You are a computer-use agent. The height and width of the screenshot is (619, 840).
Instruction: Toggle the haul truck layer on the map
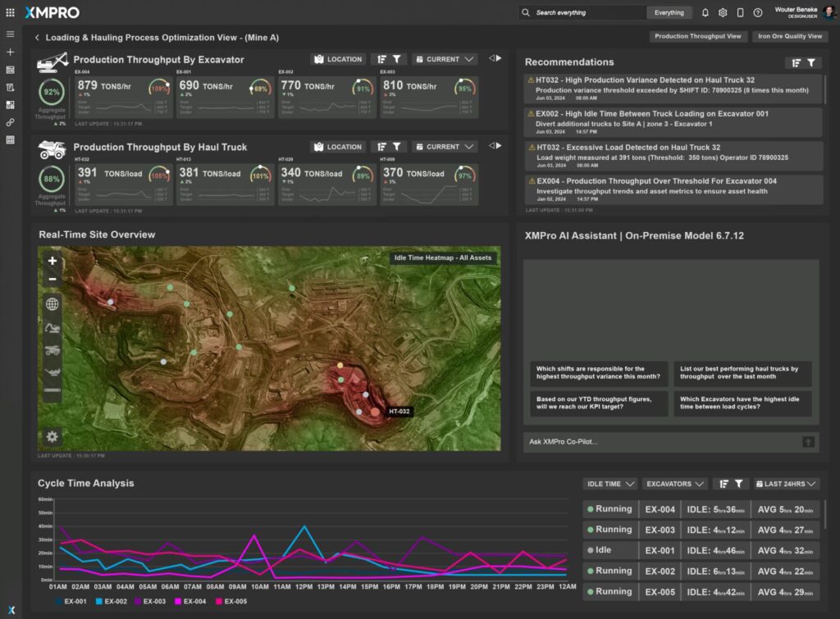52,350
